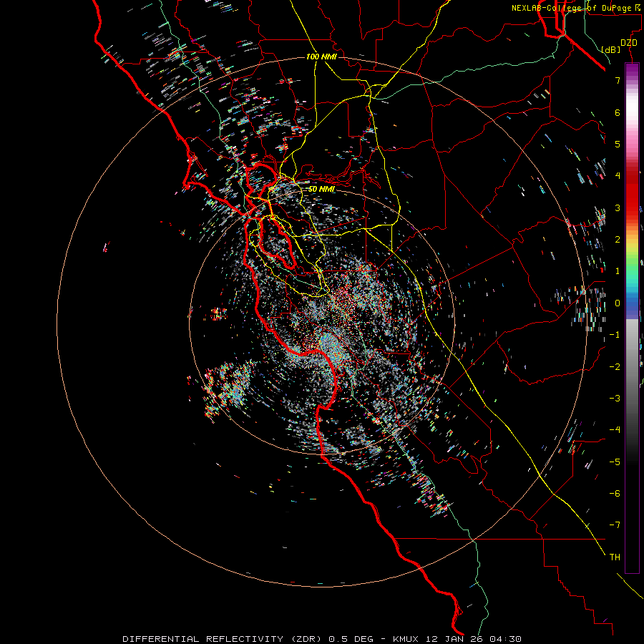Click the "7" value on the color scale

(618, 80)
